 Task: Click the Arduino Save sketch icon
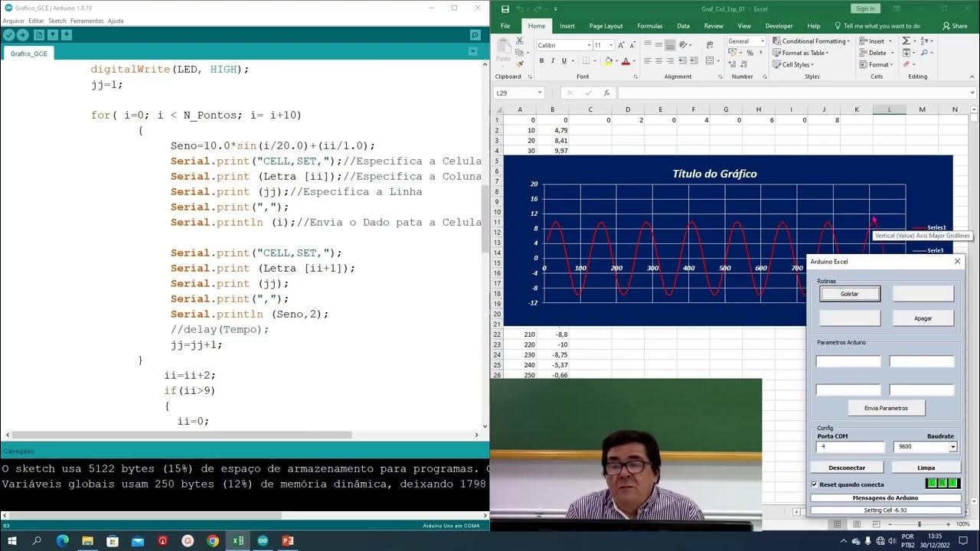[67, 35]
